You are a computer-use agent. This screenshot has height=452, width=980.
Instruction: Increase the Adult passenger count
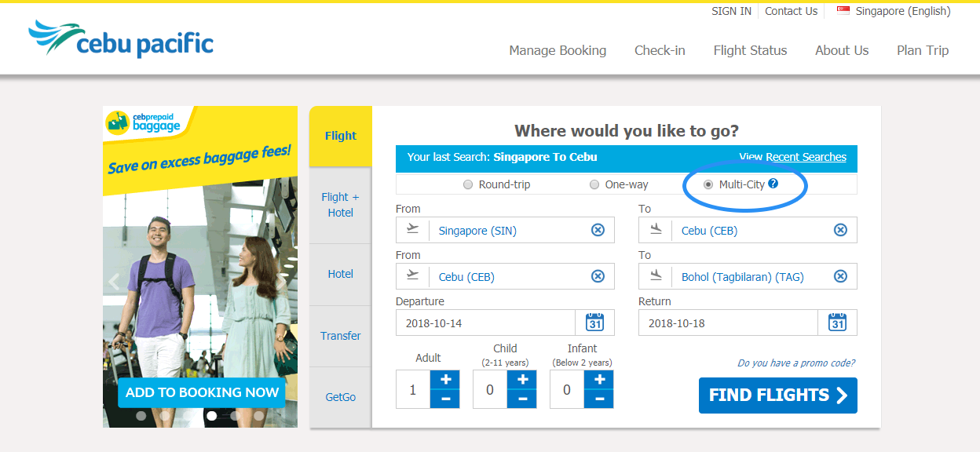(x=445, y=380)
